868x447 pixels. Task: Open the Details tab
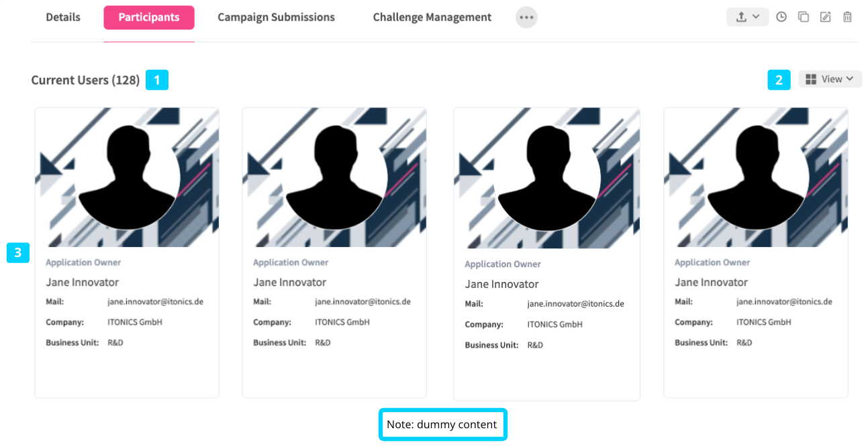pos(63,17)
